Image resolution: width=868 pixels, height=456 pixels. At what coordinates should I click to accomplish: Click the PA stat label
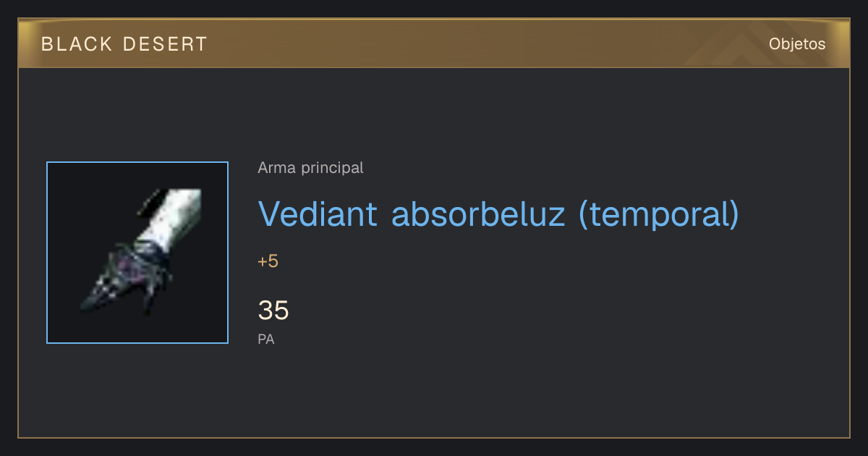coord(266,339)
